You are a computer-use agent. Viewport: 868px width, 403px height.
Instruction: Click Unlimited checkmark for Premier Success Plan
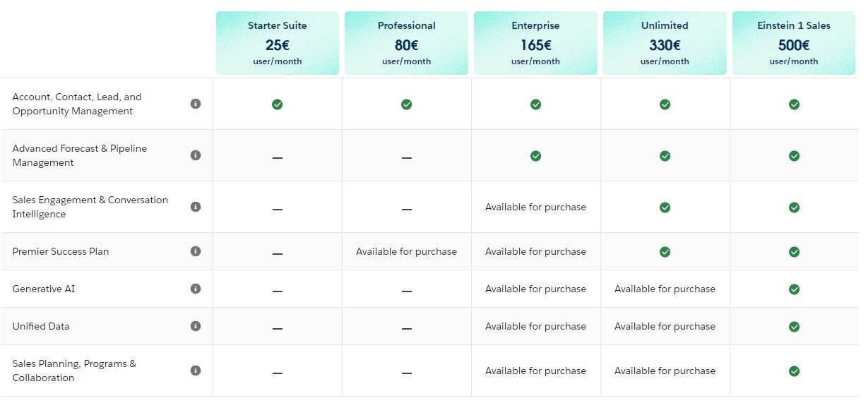665,252
